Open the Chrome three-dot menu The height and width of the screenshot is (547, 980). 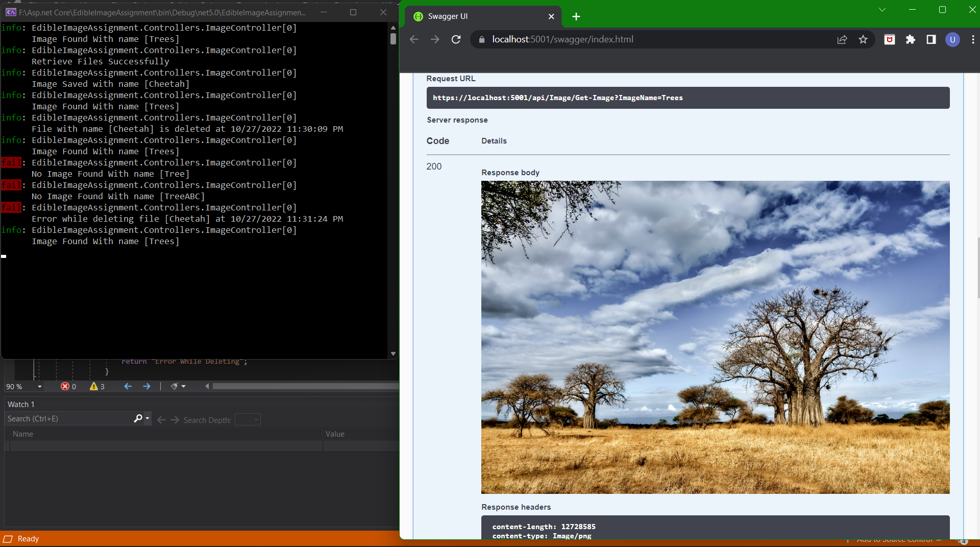[973, 39]
